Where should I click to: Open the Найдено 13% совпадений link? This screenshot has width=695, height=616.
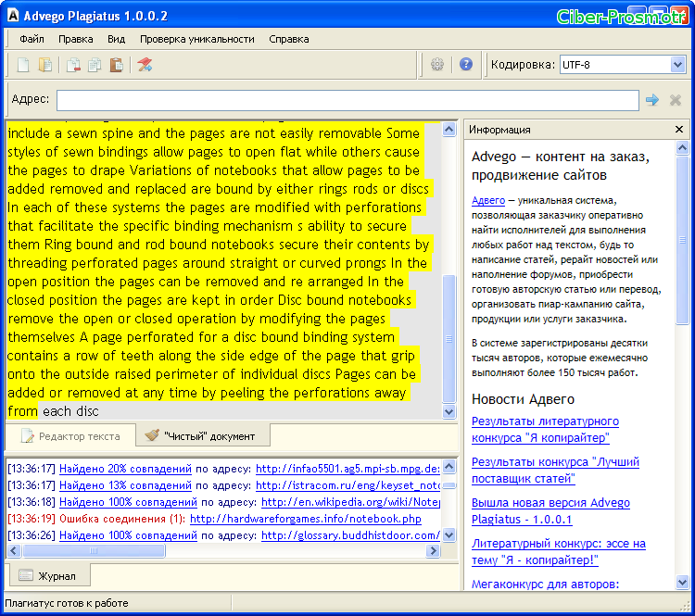(x=125, y=485)
